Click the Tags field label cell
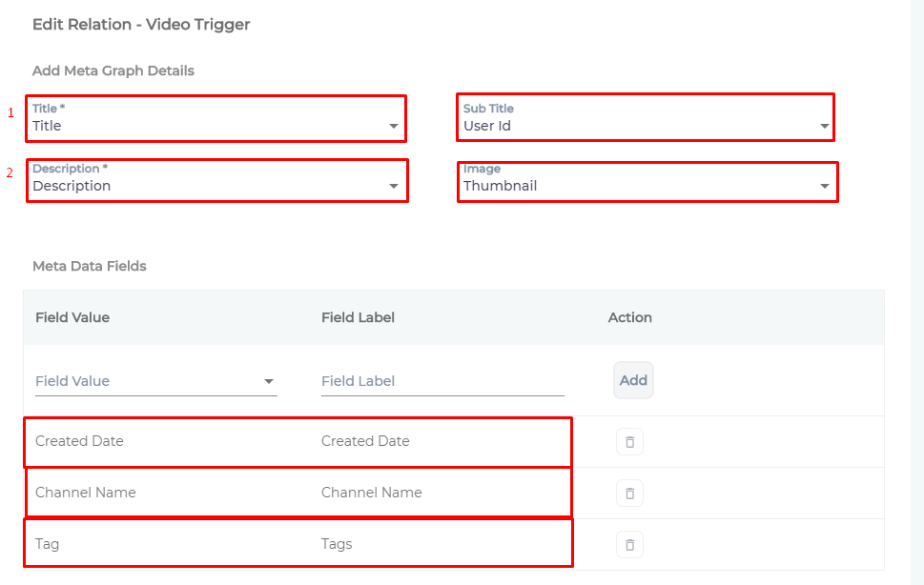Image resolution: width=924 pixels, height=585 pixels. point(337,544)
